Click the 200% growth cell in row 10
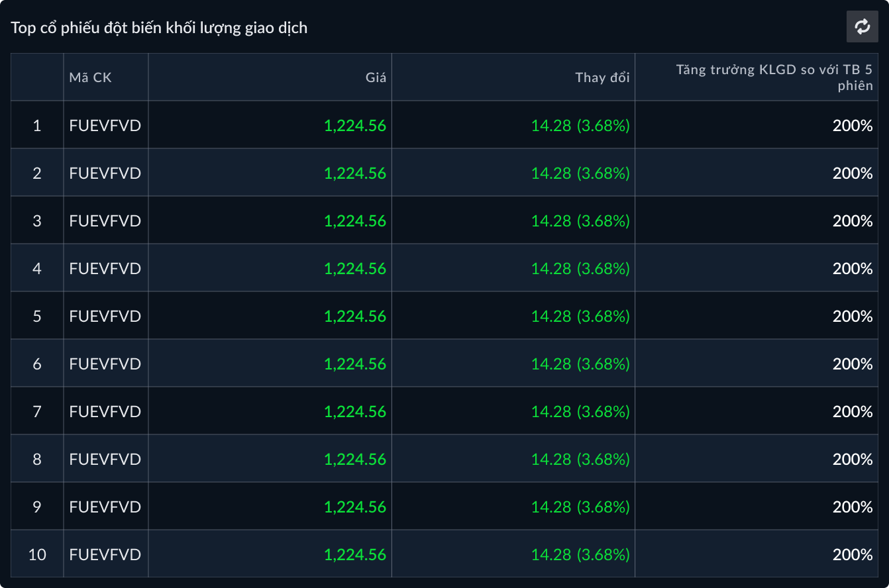The height and width of the screenshot is (588, 889). click(x=852, y=554)
